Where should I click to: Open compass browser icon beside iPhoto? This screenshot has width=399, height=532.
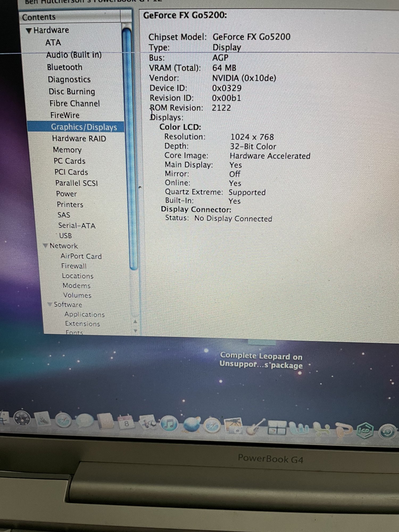(x=212, y=425)
